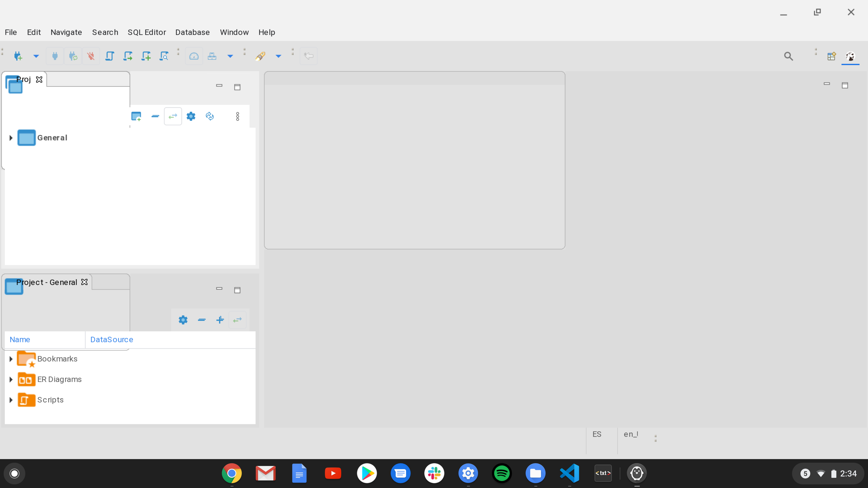The image size is (868, 488).
Task: Open SQL Editor script icon in toolbar
Action: (109, 56)
